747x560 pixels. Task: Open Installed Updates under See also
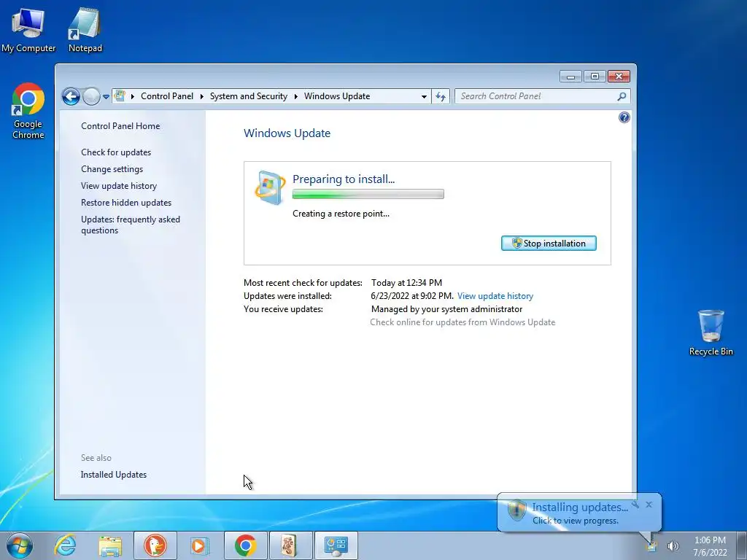click(x=113, y=475)
